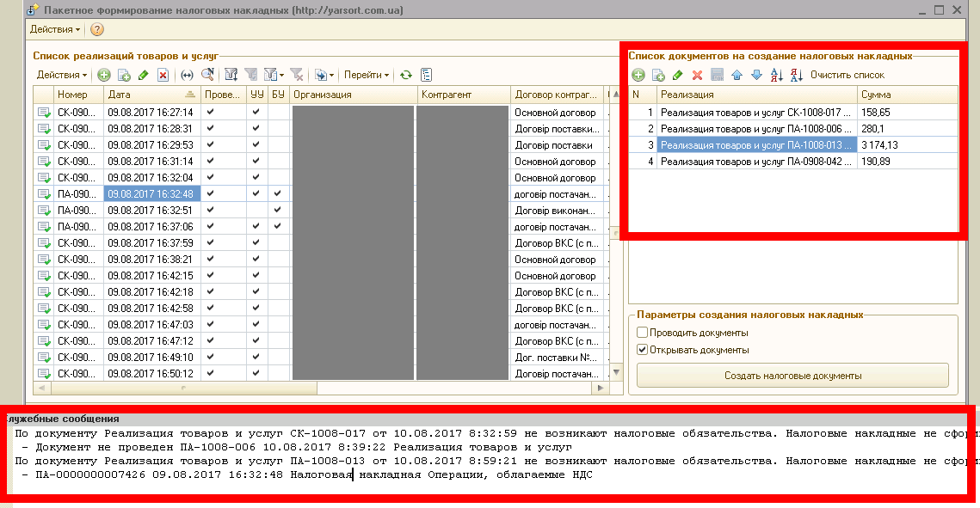Click the create-based-on document icon

tap(321, 75)
